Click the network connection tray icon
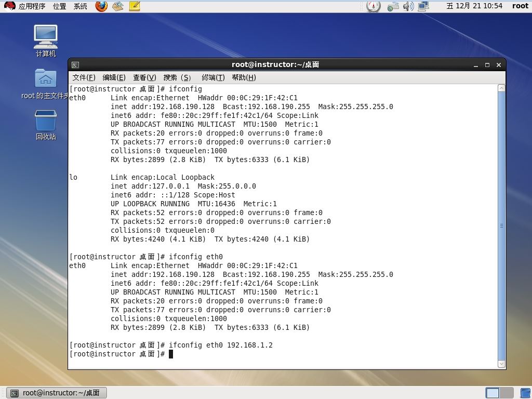532x399 pixels. (x=393, y=6)
